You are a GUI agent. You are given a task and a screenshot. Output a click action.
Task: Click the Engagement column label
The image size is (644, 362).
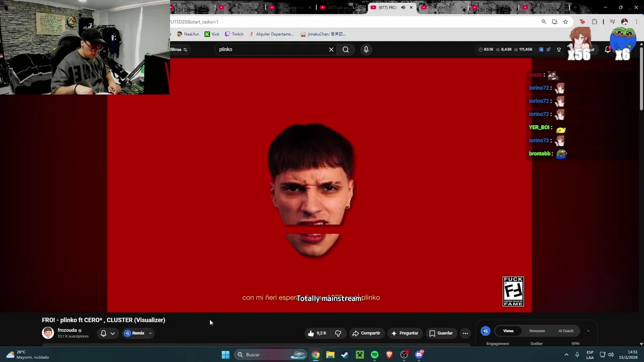498,344
